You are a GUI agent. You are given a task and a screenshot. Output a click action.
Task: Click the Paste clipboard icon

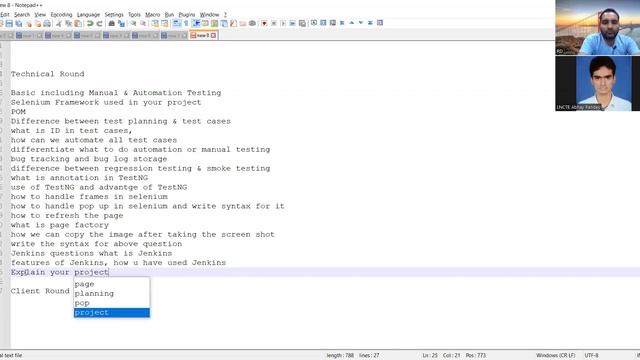click(78, 23)
